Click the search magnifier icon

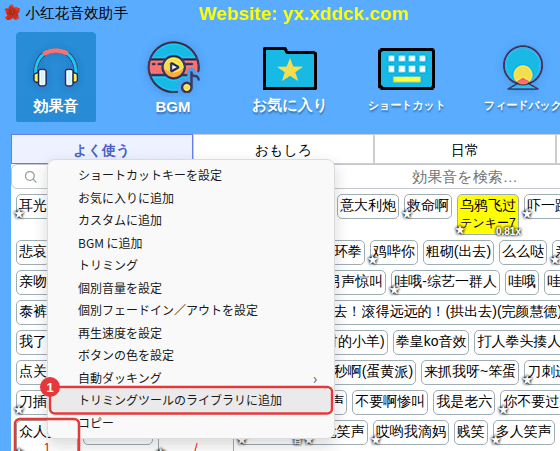pos(31,177)
